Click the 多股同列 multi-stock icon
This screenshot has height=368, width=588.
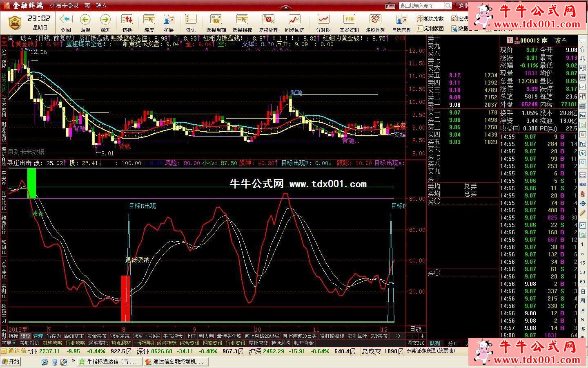point(375,20)
